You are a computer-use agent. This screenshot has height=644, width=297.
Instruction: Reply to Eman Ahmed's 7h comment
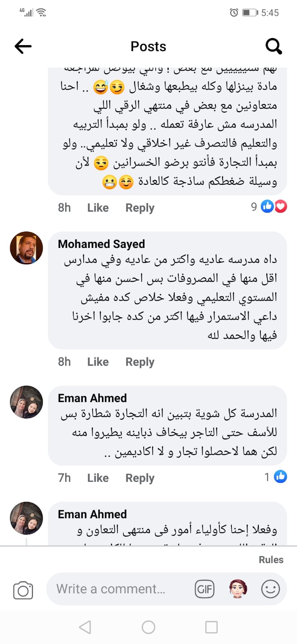[140, 478]
